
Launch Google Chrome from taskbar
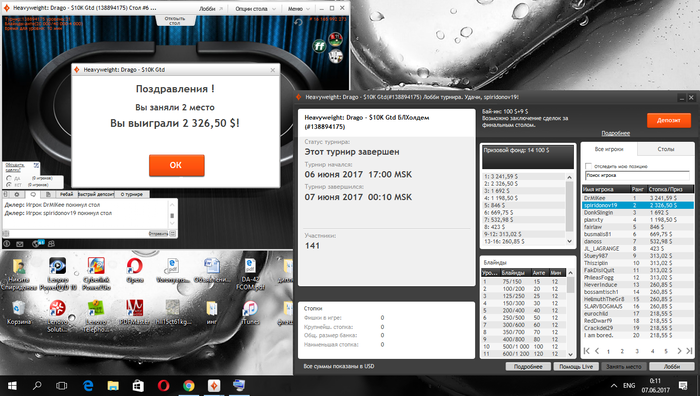point(188,385)
